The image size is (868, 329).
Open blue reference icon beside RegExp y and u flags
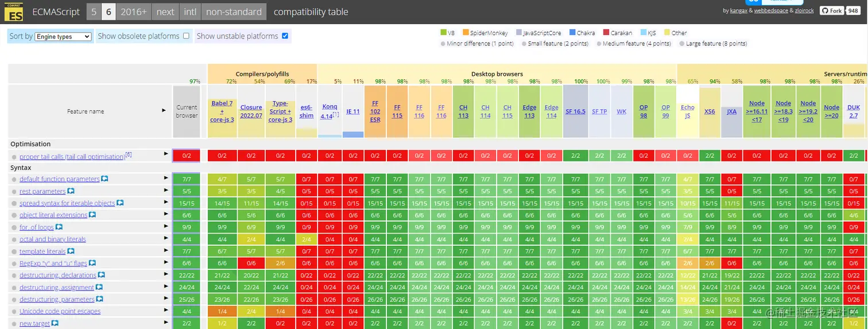[92, 264]
